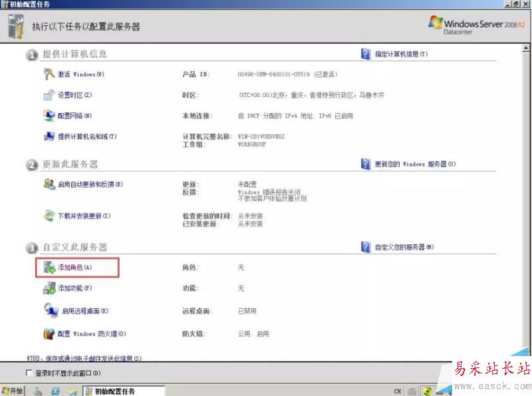Open 自定义您的服务器 help link

tap(404, 247)
